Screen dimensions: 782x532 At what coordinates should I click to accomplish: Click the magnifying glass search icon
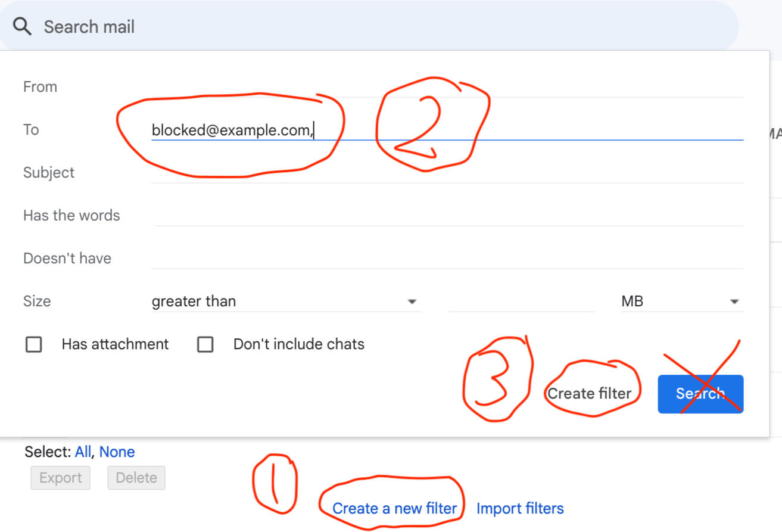coord(22,27)
